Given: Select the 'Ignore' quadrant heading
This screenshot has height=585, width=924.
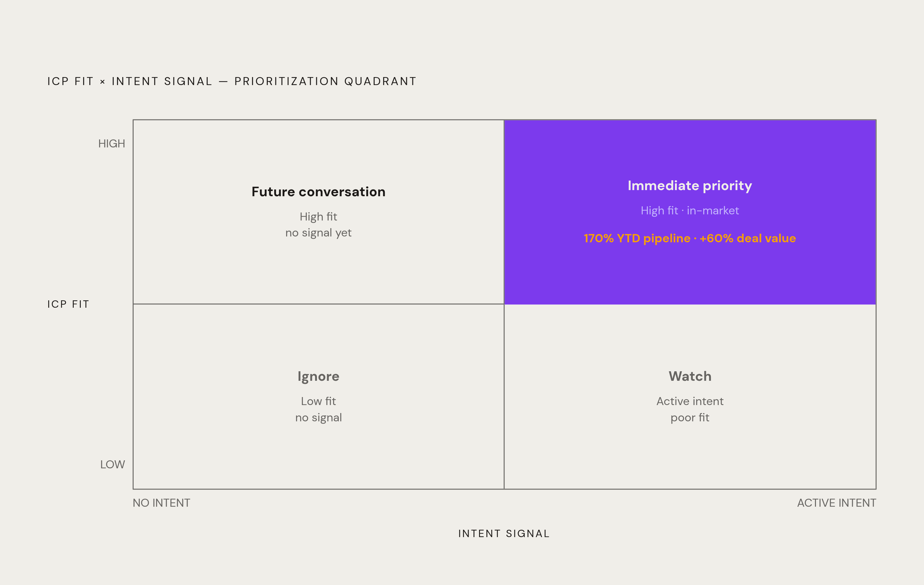Looking at the screenshot, I should click(x=318, y=377).
